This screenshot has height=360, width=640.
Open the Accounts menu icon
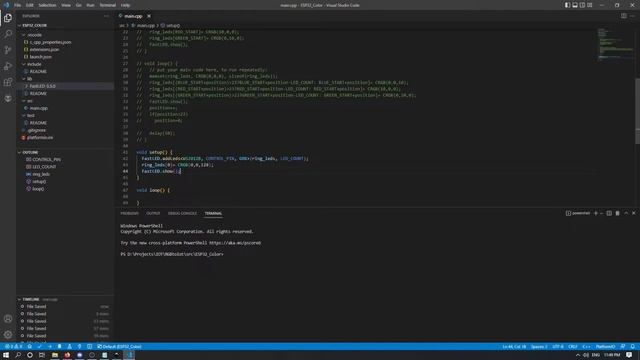click(x=8, y=319)
